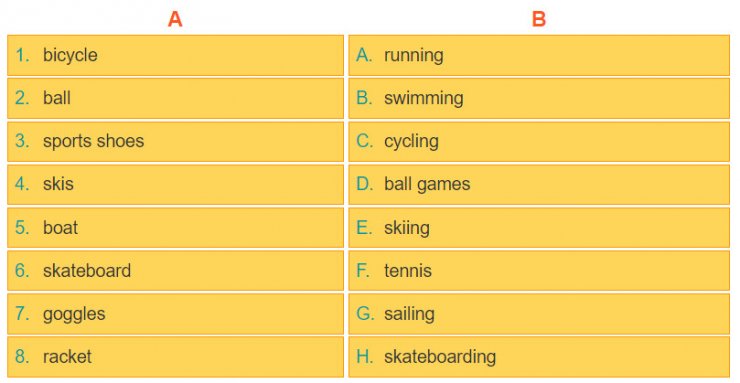Click the number 1 label beside bicycle
The width and height of the screenshot is (740, 383).
pyautogui.click(x=22, y=55)
